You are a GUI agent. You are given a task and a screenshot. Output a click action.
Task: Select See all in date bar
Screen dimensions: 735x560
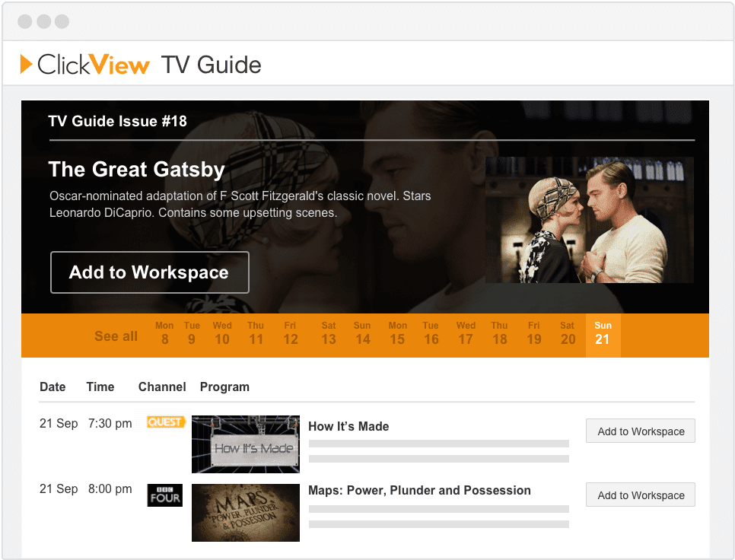(x=116, y=336)
